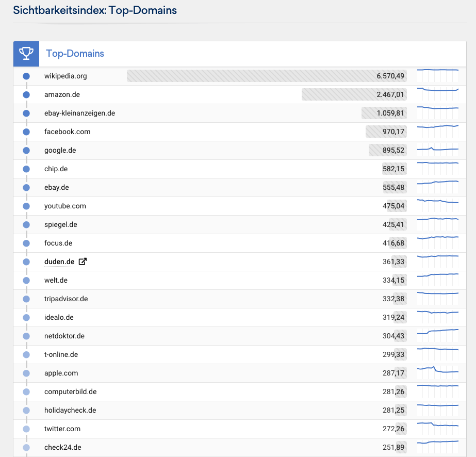Image resolution: width=476 pixels, height=457 pixels.
Task: Open the duden.de domain link
Action: (59, 262)
